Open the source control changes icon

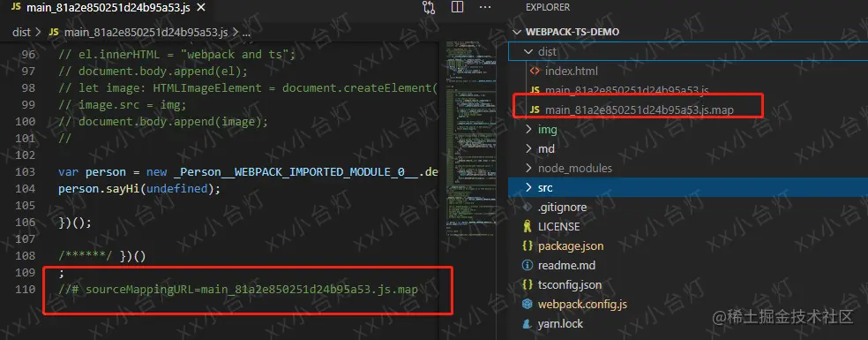[x=429, y=7]
